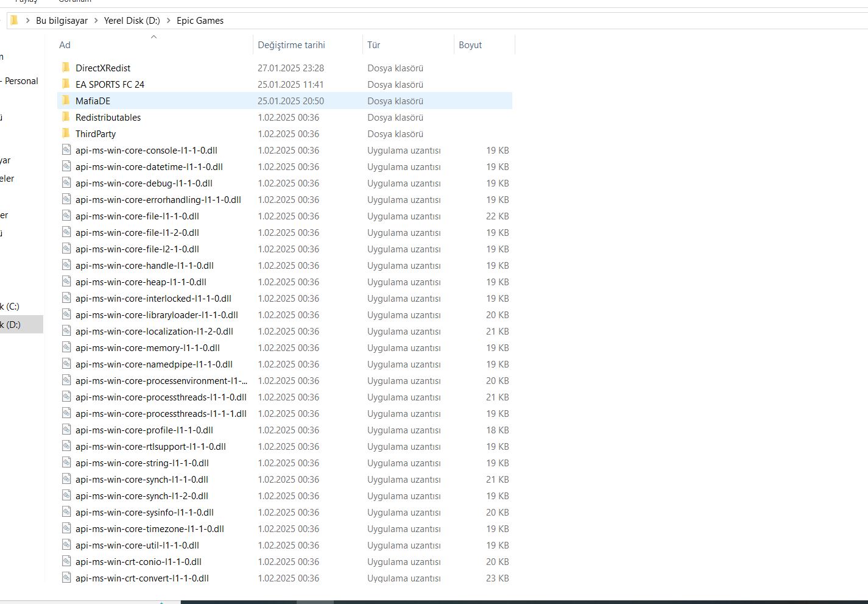Click the api-ms-win-core-file-l1-1-0.dll file icon
Screen dimensions: 868x604
tap(66, 216)
